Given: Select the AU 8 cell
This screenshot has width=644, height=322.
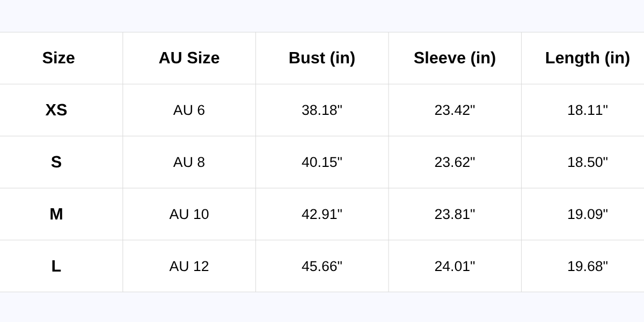Looking at the screenshot, I should [189, 162].
